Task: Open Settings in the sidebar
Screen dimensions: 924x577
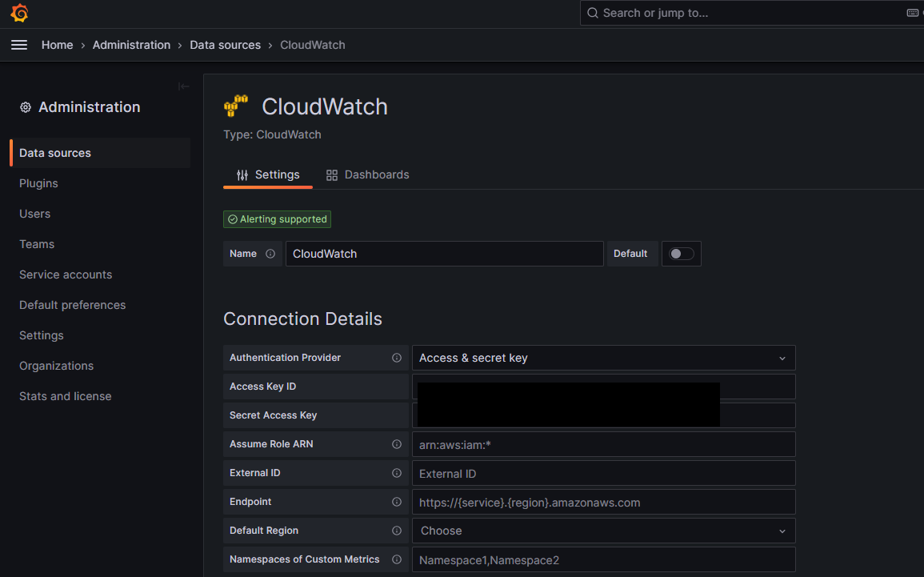Action: pos(42,335)
